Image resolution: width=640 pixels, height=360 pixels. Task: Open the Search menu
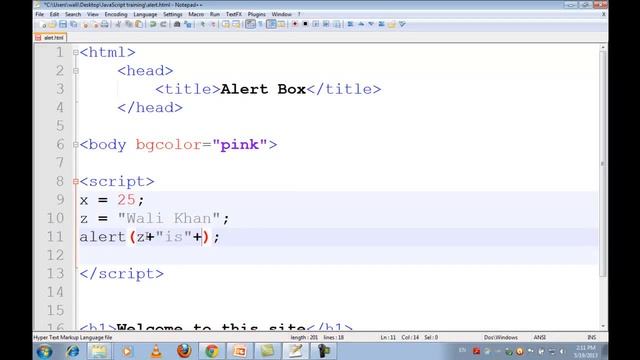point(73,14)
